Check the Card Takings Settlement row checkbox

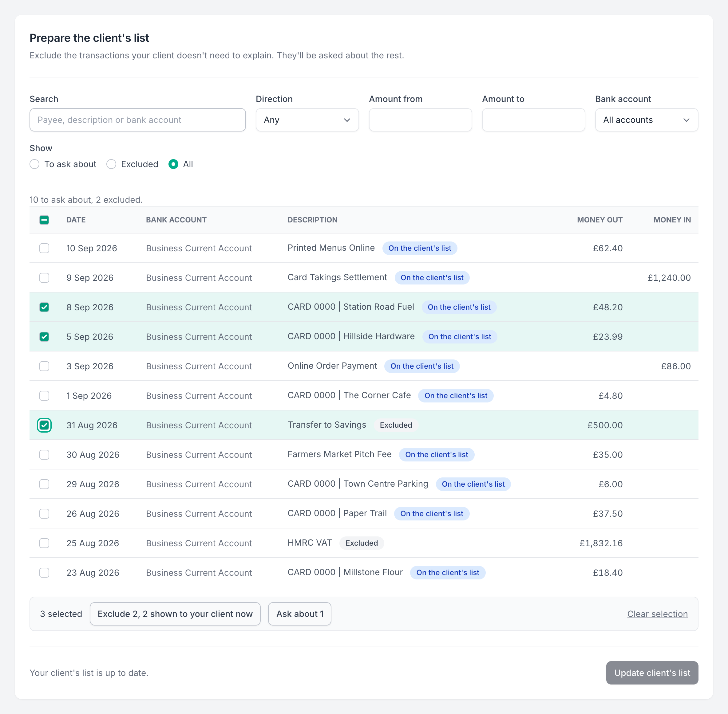pyautogui.click(x=44, y=277)
